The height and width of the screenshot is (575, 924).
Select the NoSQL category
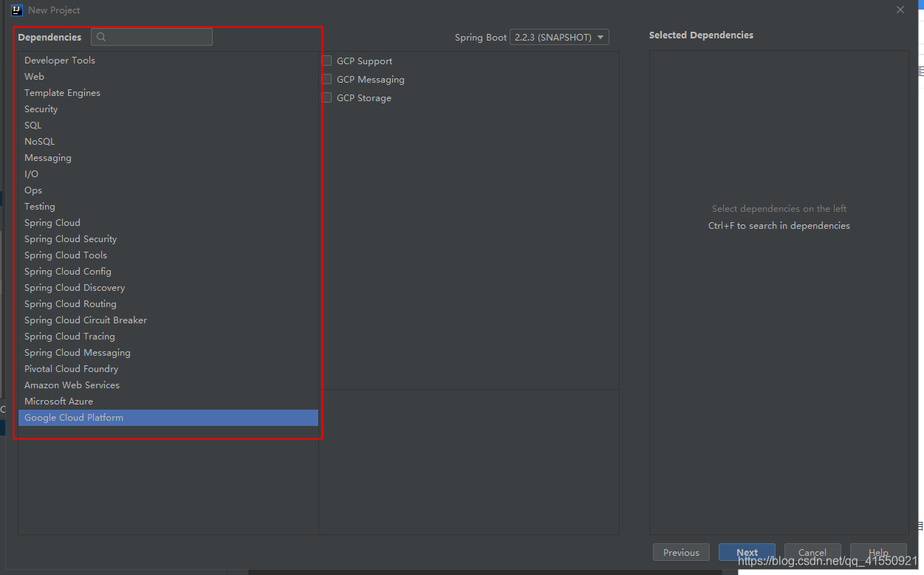click(168, 142)
